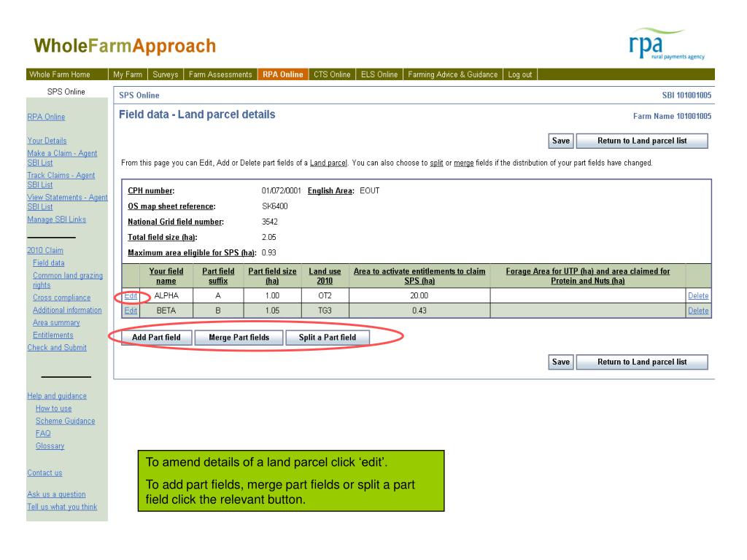Open the Your Details link
This screenshot has width=747, height=560.
point(47,141)
